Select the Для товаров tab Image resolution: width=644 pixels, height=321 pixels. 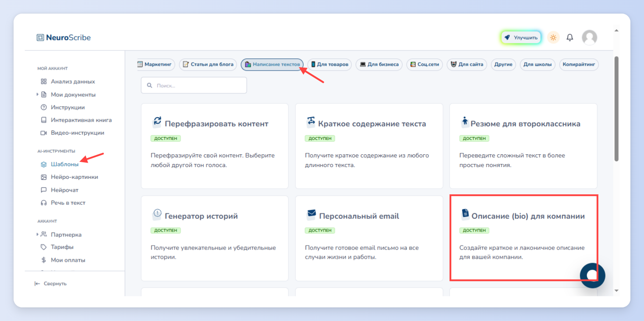coord(329,64)
